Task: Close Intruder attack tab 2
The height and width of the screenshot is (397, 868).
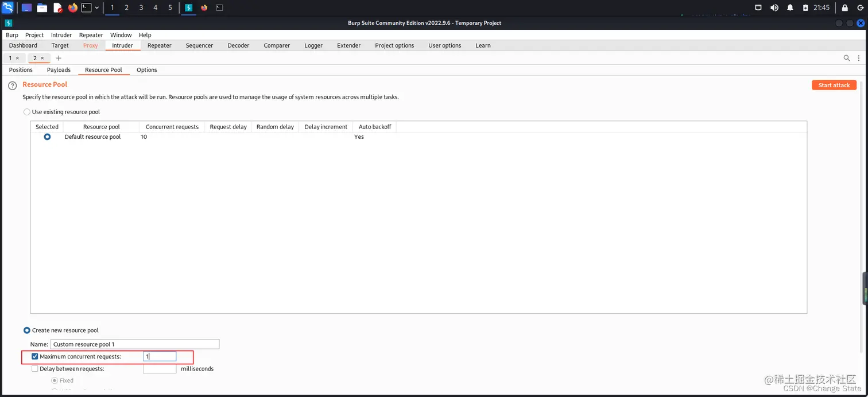Action: tap(42, 58)
